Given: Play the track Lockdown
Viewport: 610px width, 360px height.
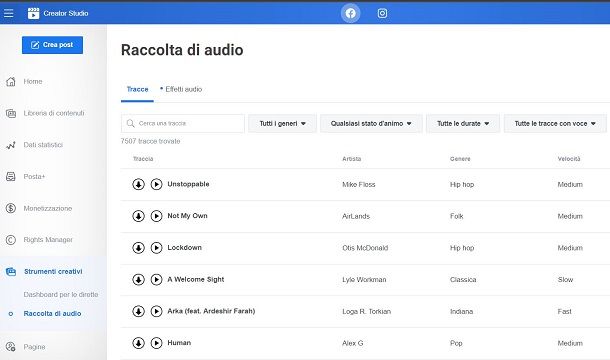Looking at the screenshot, I should (x=156, y=248).
